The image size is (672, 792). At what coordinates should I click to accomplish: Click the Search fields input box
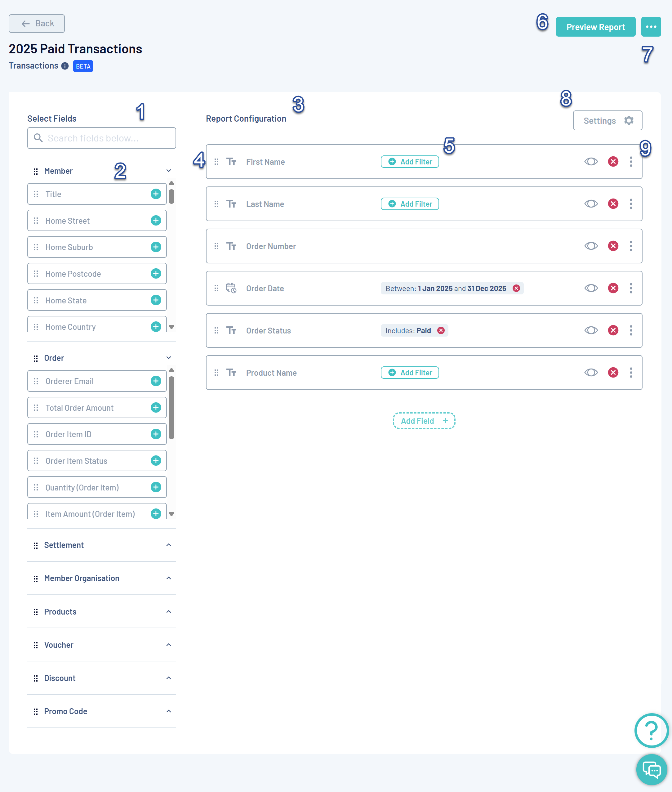point(102,138)
